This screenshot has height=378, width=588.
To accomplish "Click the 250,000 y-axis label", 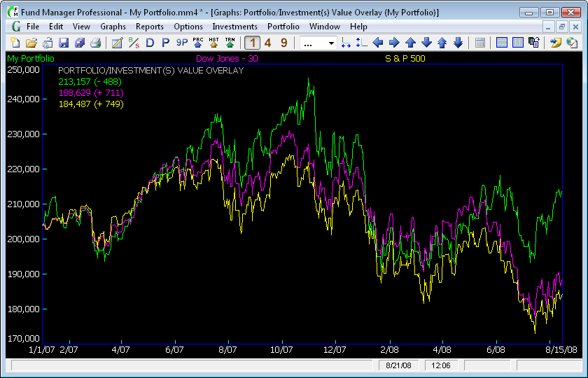I will click(23, 70).
